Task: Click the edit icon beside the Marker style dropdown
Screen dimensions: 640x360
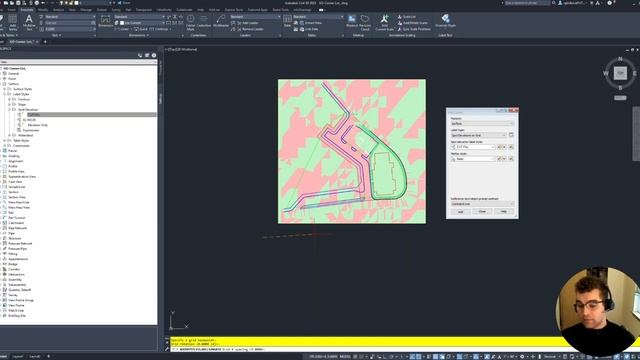Action: click(x=500, y=159)
